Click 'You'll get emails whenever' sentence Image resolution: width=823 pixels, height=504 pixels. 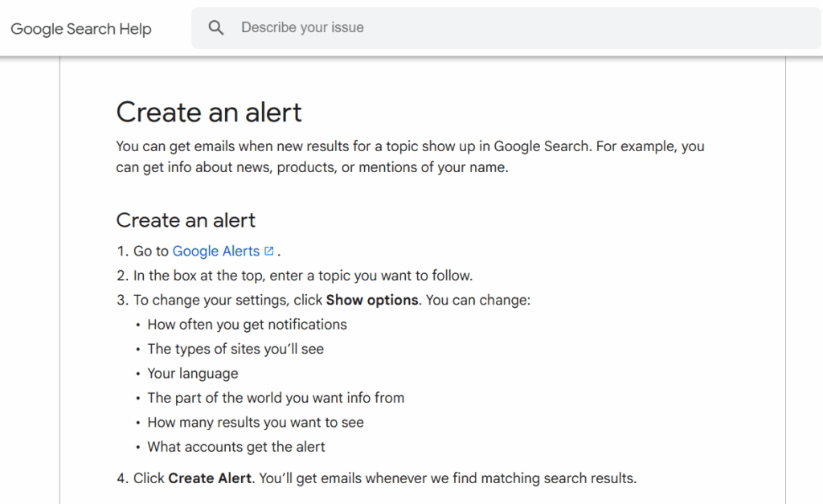coord(448,478)
